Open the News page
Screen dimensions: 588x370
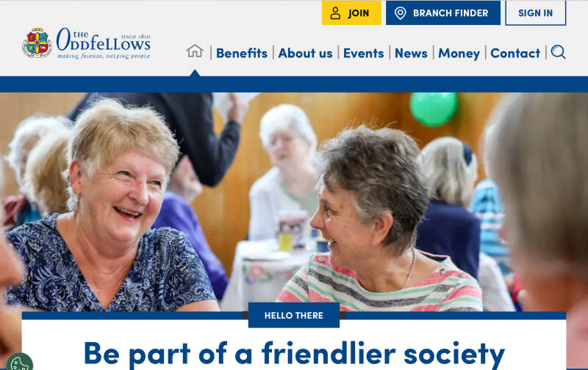411,53
